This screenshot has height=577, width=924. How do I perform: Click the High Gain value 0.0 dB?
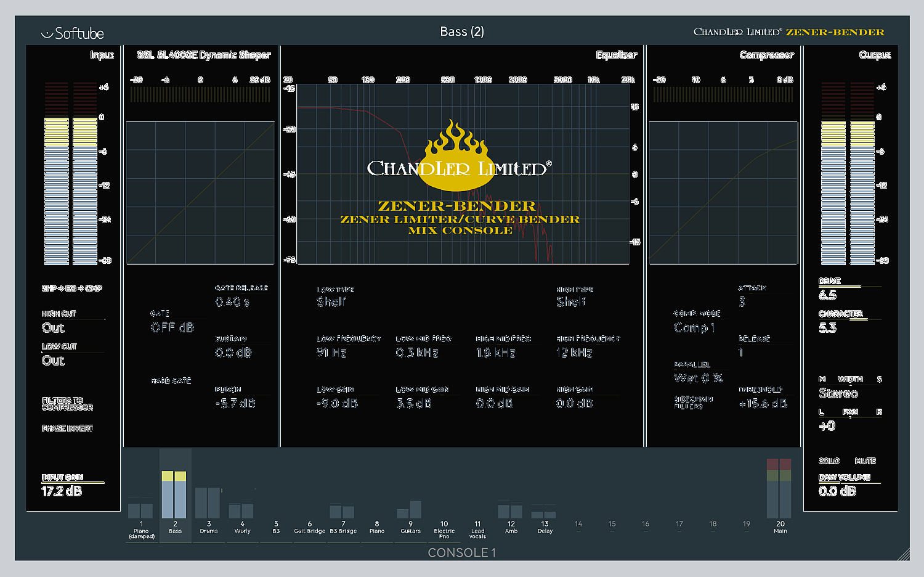pos(575,404)
